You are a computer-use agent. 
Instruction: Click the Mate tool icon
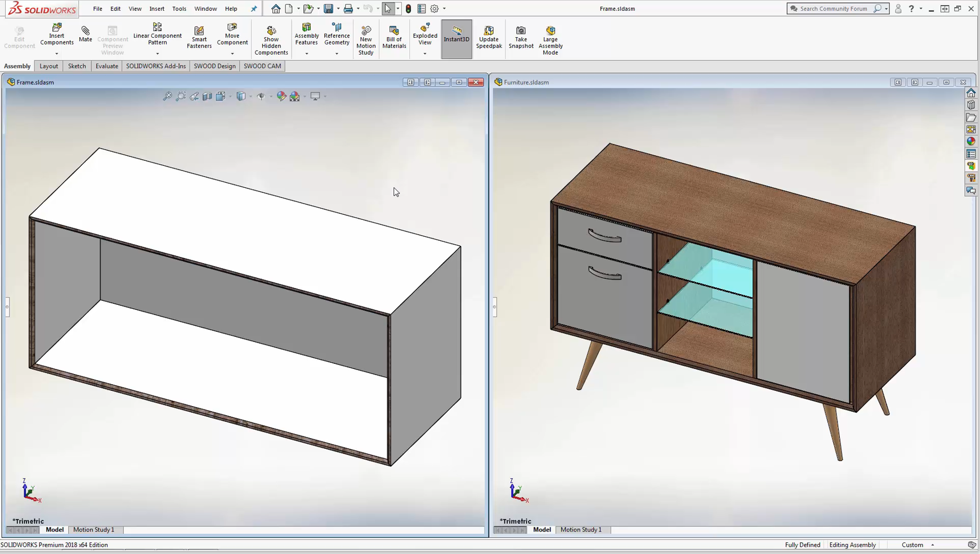click(86, 34)
